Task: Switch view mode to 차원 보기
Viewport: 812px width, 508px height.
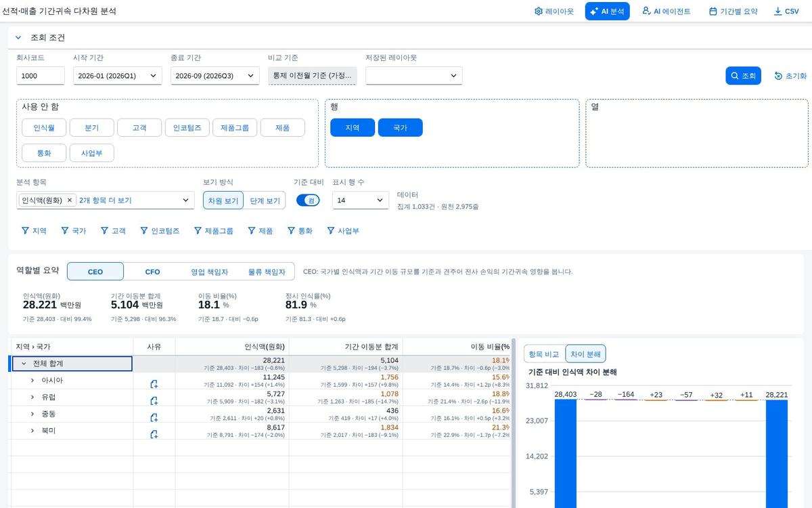Action: point(223,200)
